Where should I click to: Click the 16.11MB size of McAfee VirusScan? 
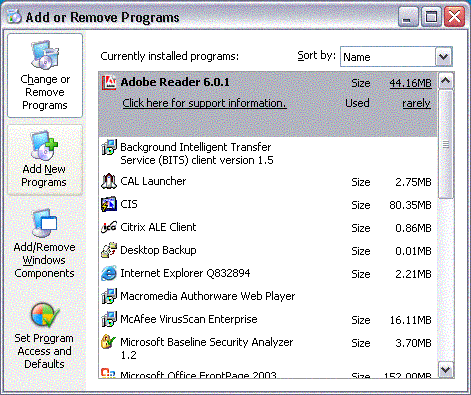click(411, 320)
